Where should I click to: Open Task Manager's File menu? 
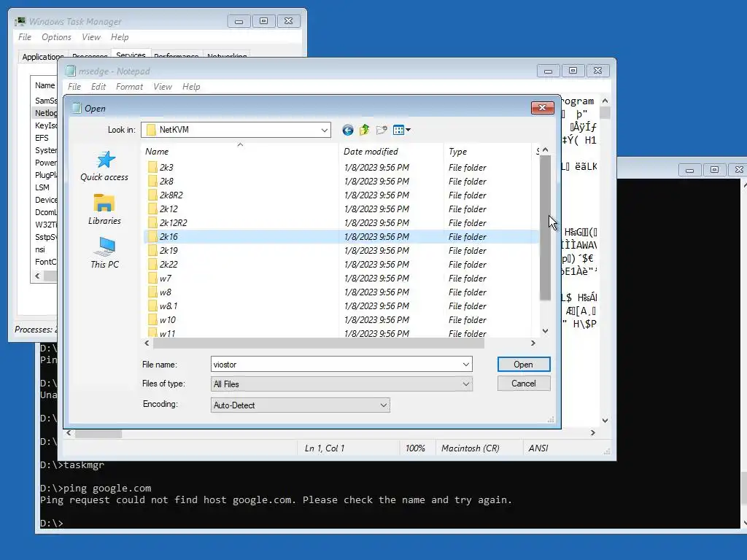point(25,37)
